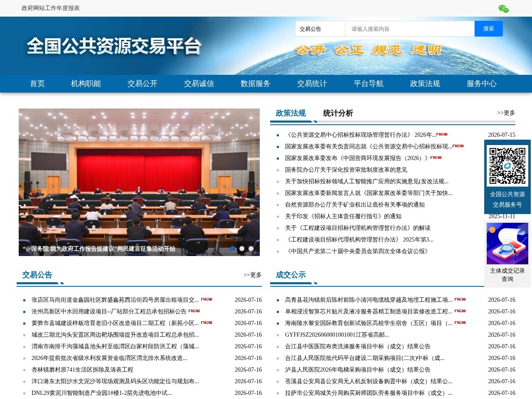
Task: Open 张店区马尚街道金鑫园社区 announcement
Action: (x=115, y=300)
